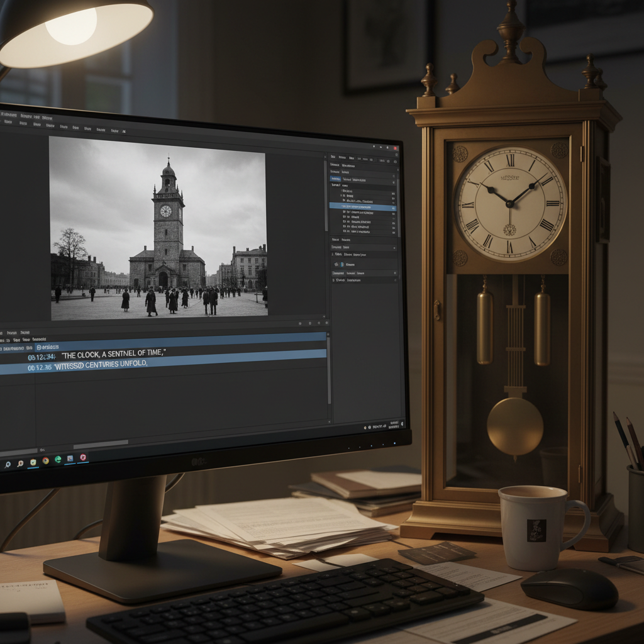Click the Windows taskbar search magnifier icon
644x644 pixels.
[8, 465]
